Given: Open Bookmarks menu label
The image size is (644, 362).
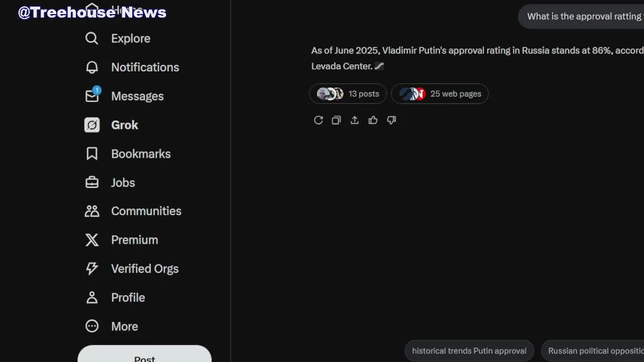Looking at the screenshot, I should click(x=141, y=154).
